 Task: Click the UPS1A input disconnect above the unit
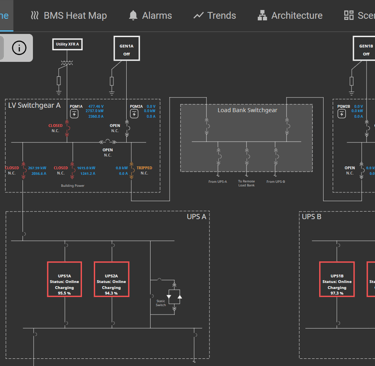(x=65, y=245)
